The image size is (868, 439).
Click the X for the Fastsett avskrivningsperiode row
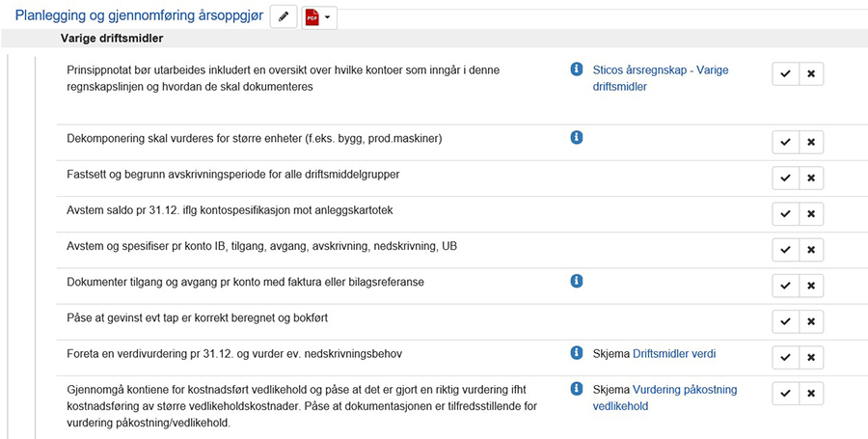(811, 178)
